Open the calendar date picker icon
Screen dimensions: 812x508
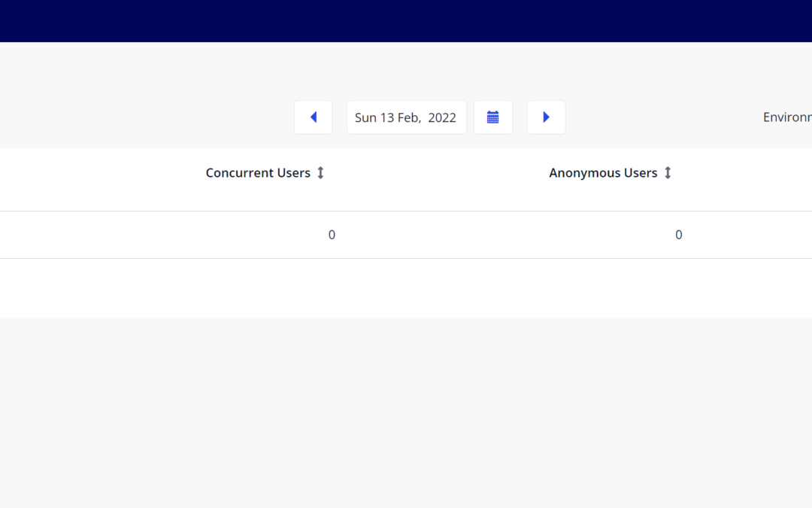click(493, 117)
